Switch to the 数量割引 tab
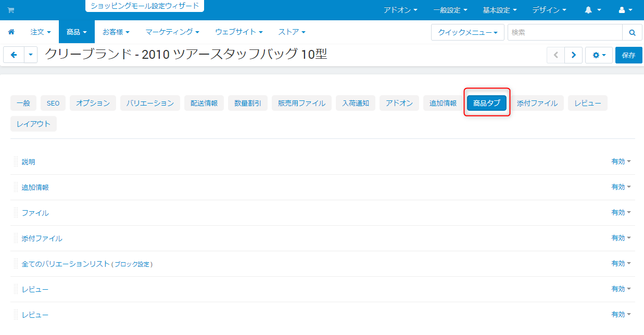The width and height of the screenshot is (644, 335). click(248, 103)
